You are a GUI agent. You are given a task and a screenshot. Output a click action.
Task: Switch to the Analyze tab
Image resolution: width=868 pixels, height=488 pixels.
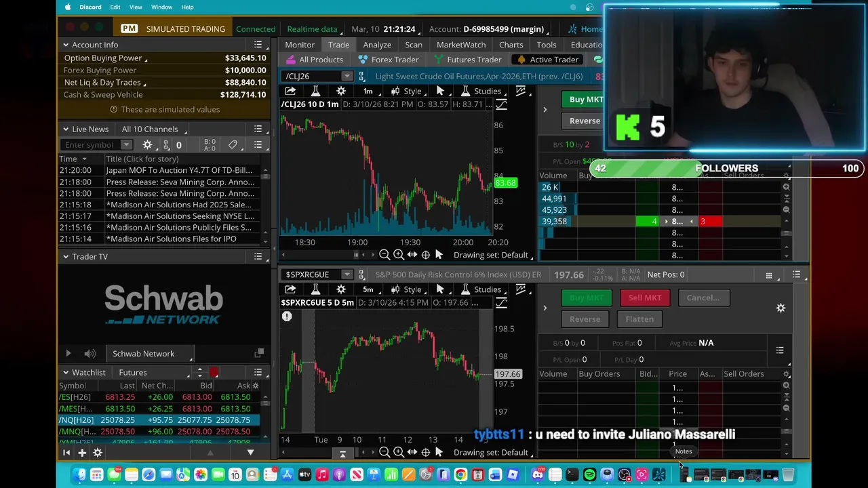point(377,45)
